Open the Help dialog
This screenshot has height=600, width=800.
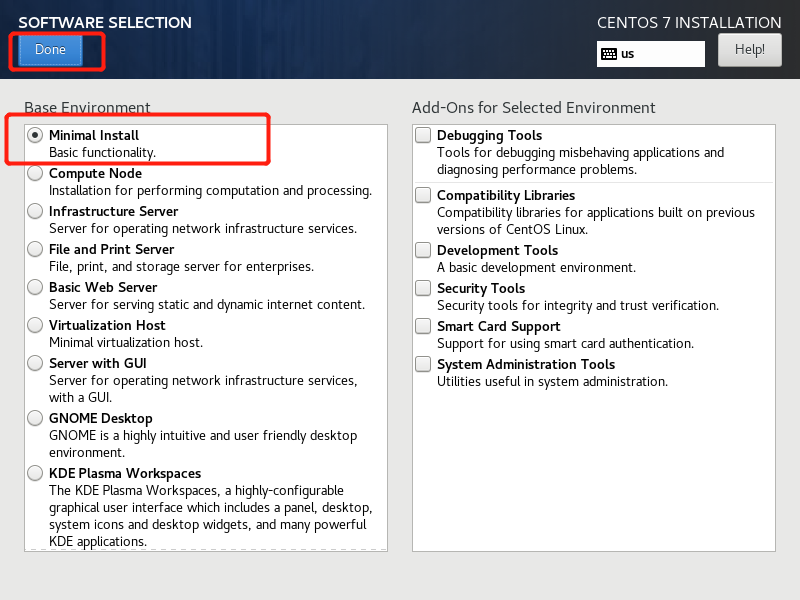click(749, 49)
